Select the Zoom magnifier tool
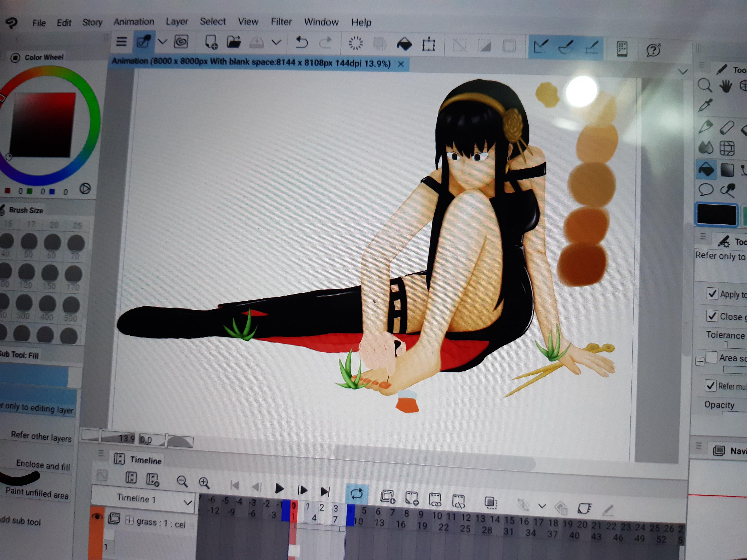Screen dimensions: 747x560 coord(705,85)
